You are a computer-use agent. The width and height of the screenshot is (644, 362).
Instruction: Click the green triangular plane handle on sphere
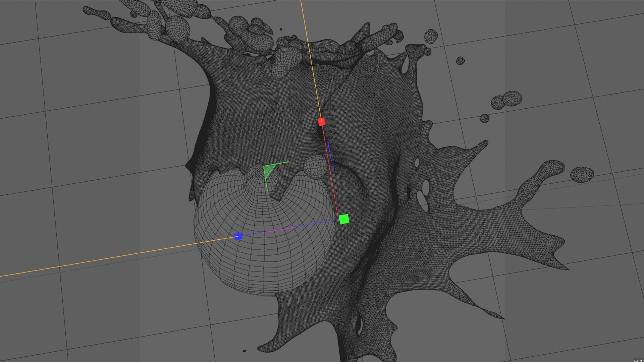269,171
